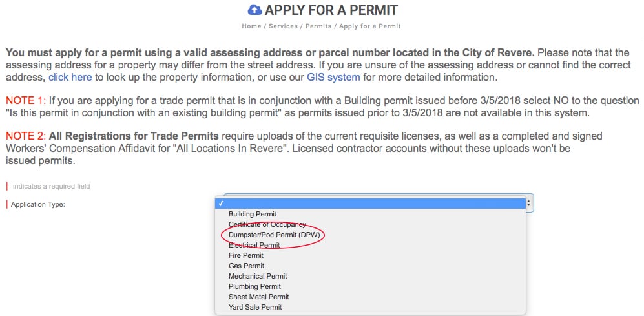Screen dimensions: 644x316
Task: Click the Apply for a Permit breadcrumb
Action: tap(370, 26)
